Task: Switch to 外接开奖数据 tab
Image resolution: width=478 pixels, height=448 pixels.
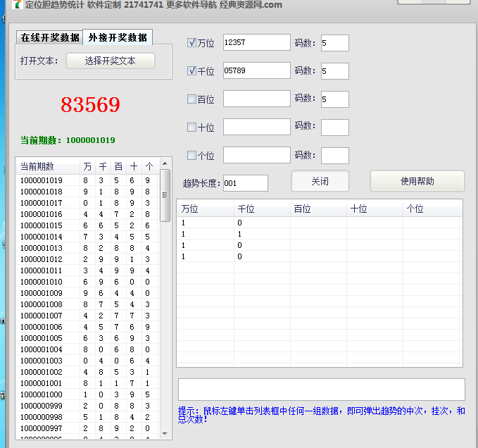Action: pos(118,37)
